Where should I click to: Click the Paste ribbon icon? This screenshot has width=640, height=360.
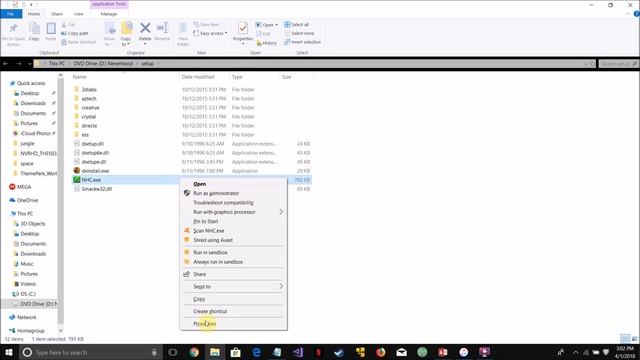[x=51, y=32]
